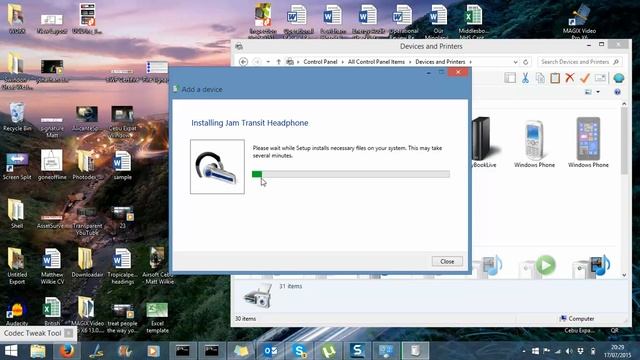Launch Firefox from the taskbar
640x360 pixels.
pyautogui.click(x=67, y=351)
